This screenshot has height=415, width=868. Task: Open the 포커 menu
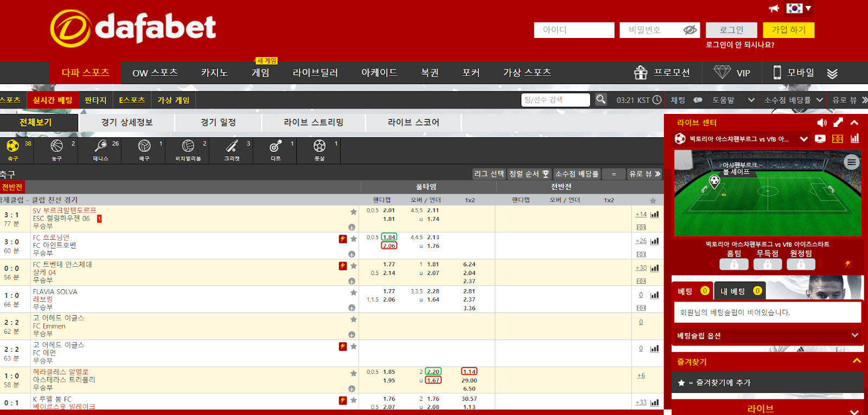(471, 73)
